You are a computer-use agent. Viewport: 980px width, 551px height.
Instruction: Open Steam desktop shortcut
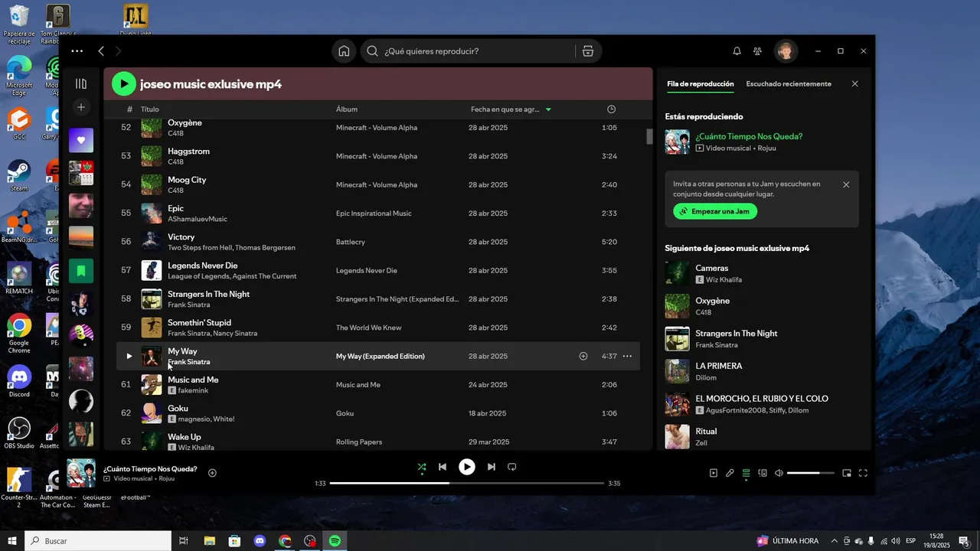(18, 176)
